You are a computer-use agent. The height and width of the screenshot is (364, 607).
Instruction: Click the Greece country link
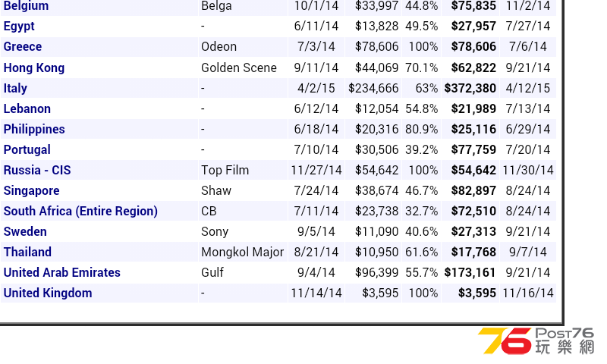pyautogui.click(x=23, y=46)
